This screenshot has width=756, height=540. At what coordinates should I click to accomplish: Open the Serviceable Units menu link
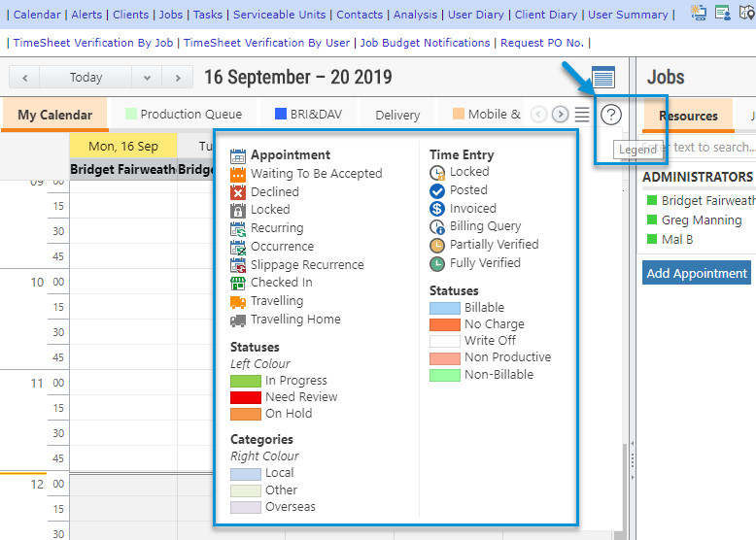pos(279,15)
